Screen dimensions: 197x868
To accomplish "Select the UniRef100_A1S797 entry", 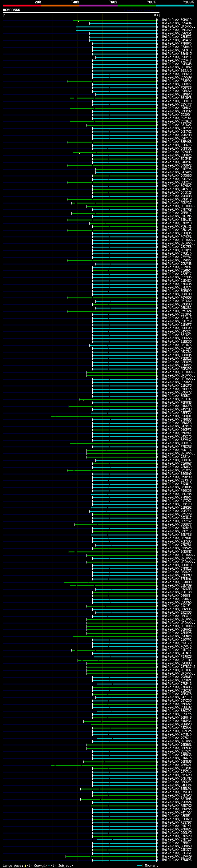I will pos(176,822).
